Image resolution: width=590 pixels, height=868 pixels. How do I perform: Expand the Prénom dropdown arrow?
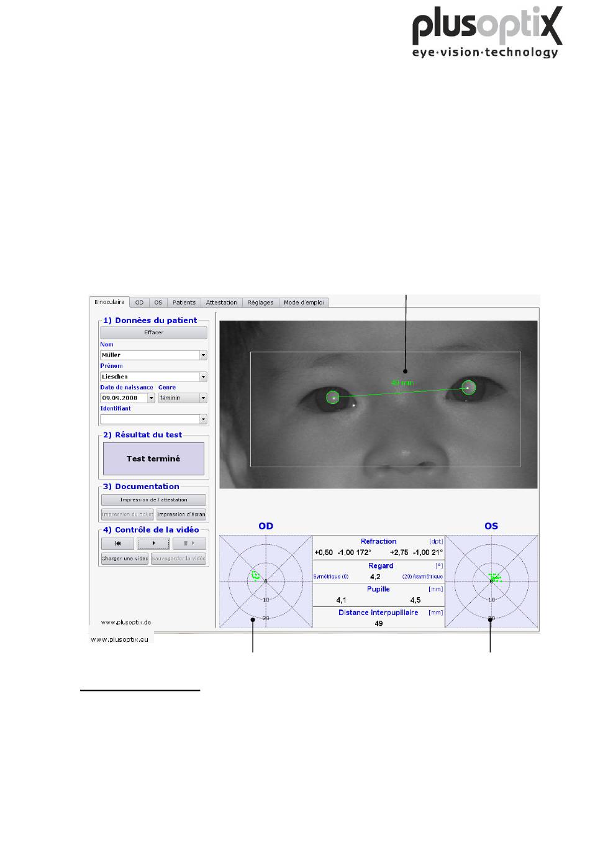203,377
